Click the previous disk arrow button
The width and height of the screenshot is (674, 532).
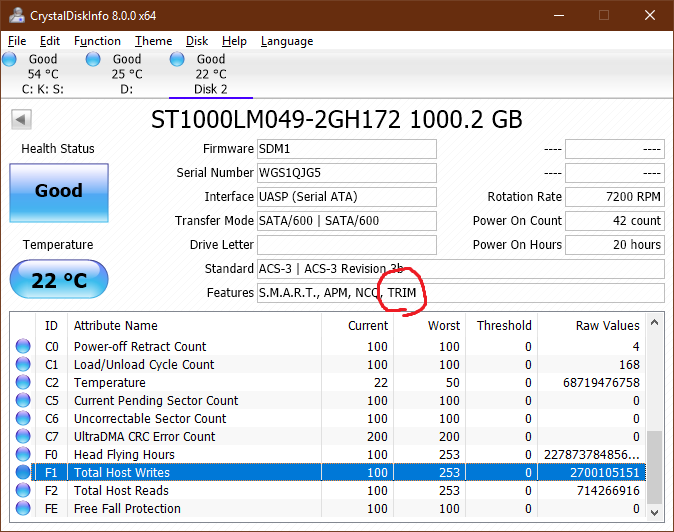(x=21, y=119)
